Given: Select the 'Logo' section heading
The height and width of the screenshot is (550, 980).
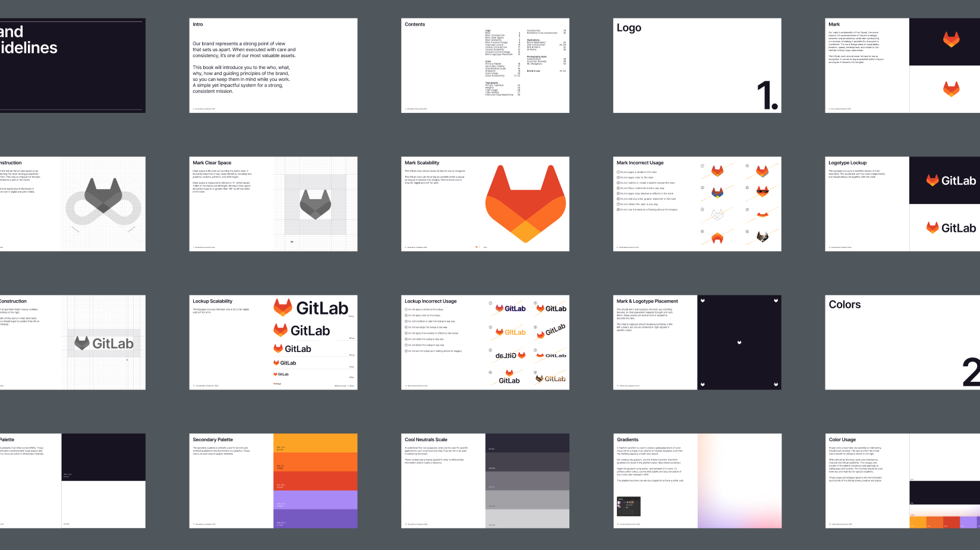Looking at the screenshot, I should (629, 28).
